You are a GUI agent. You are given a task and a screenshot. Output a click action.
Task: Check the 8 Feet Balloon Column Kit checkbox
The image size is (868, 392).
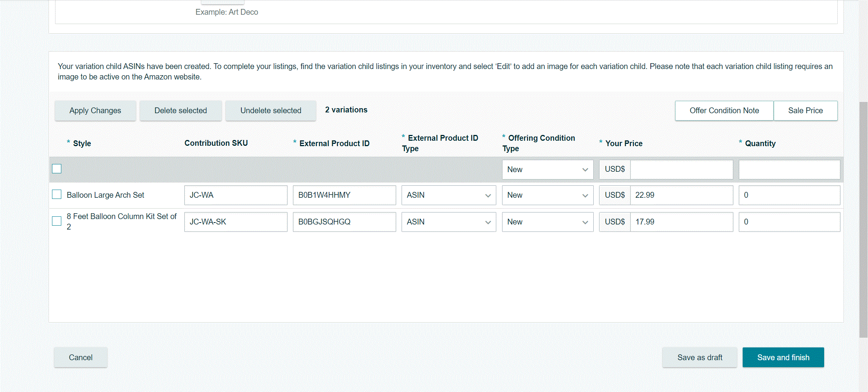[x=57, y=221]
